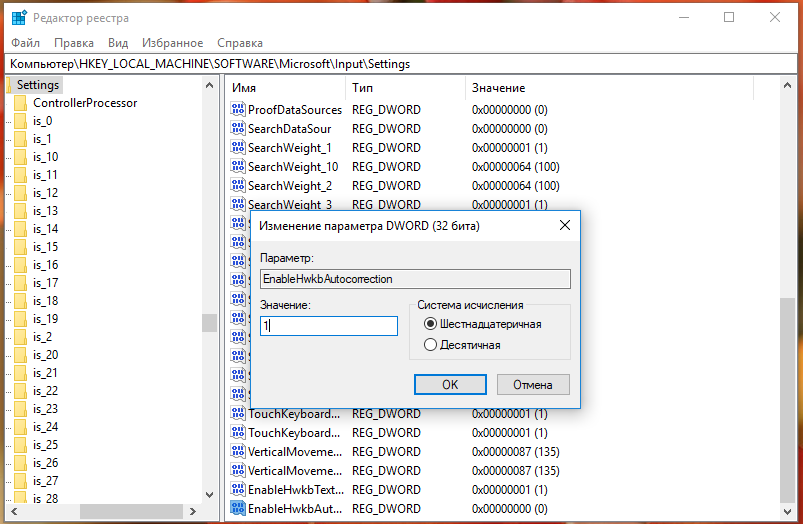Click values pane scroll down arrow
The height and width of the screenshot is (524, 803).
(788, 511)
